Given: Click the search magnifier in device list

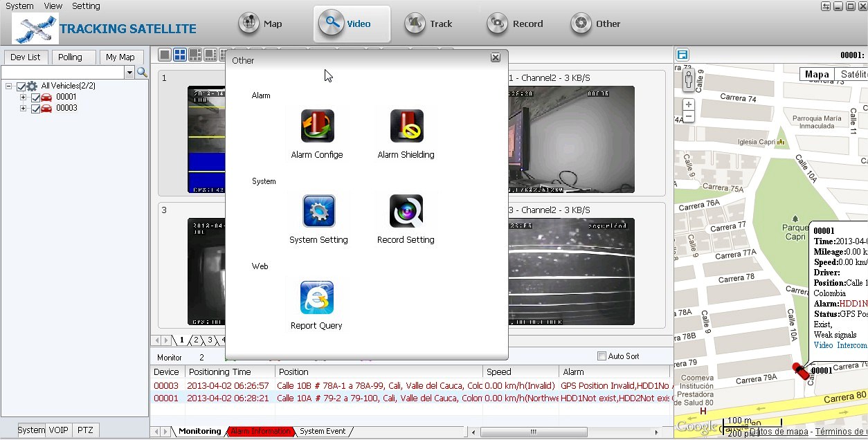Looking at the screenshot, I should [142, 73].
